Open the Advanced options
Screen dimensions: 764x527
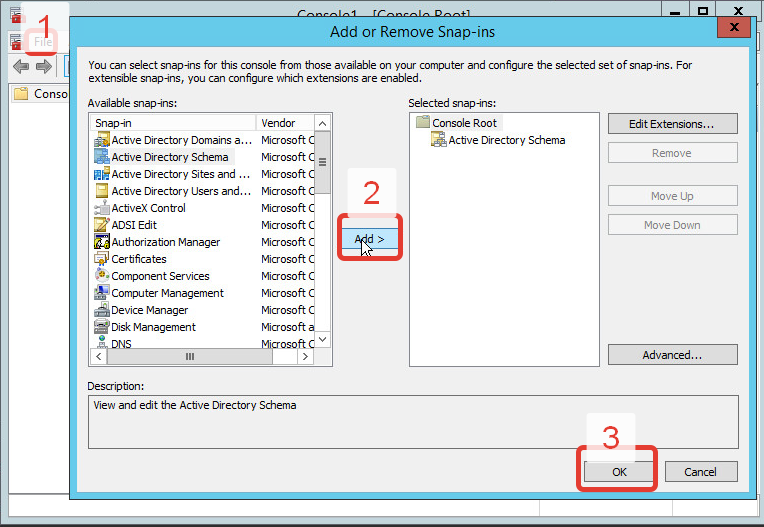tap(672, 355)
